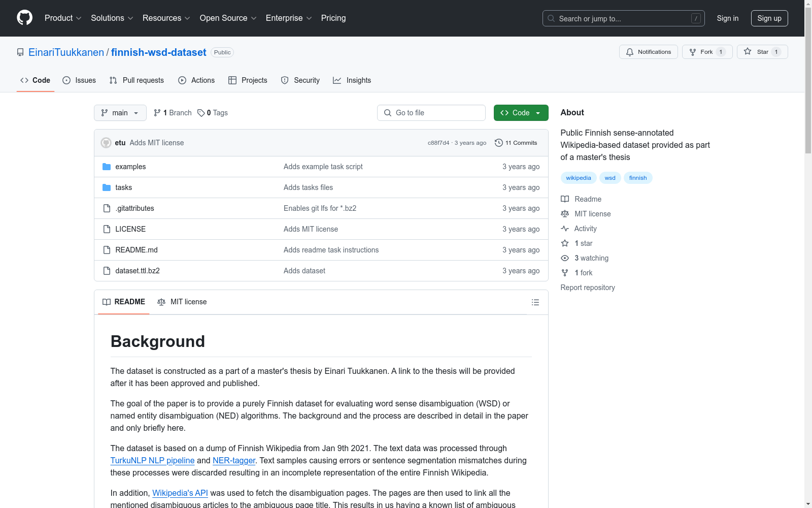Switch to the Projects tab
This screenshot has height=508, width=812.
coord(248,80)
